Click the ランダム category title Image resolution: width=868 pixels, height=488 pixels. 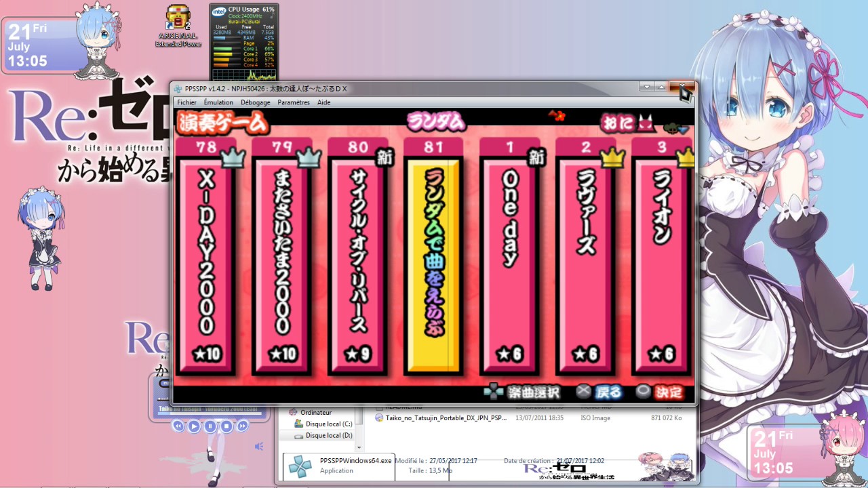(436, 121)
